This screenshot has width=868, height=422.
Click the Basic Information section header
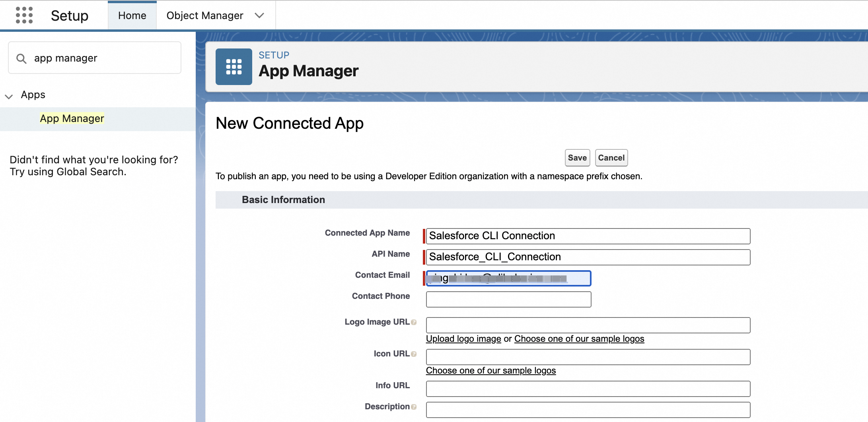(x=283, y=200)
